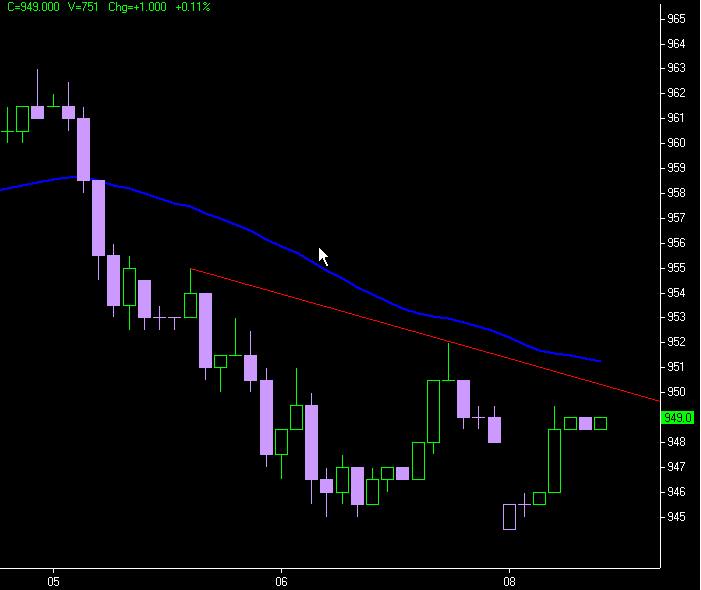The width and height of the screenshot is (701, 590).
Task: Click the 952 price axis label
Action: click(x=676, y=342)
